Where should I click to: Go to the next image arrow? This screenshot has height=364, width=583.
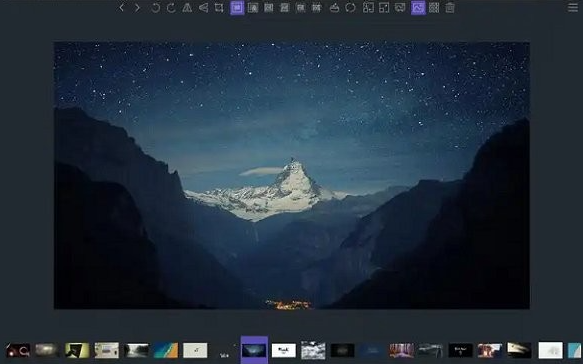coord(137,7)
